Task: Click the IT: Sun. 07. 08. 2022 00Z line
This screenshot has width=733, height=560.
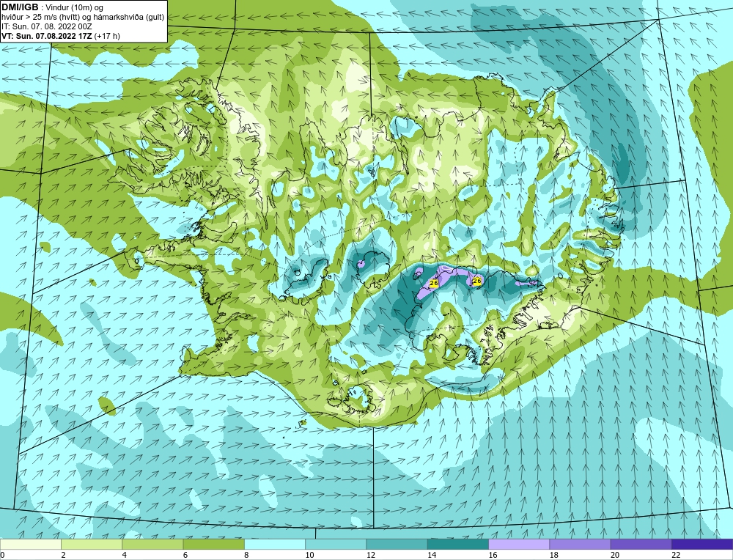Action: (47, 26)
